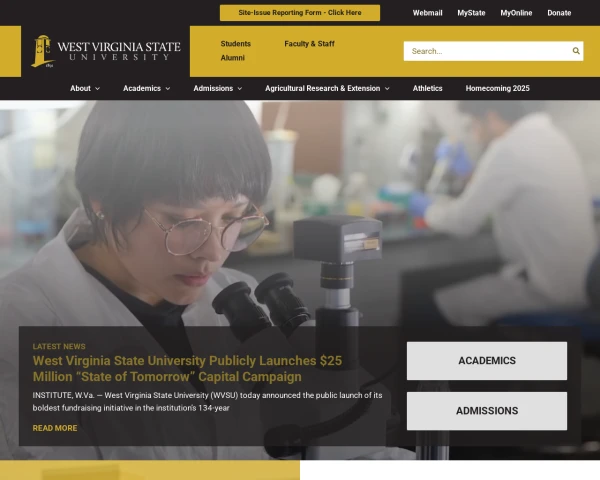600x480 pixels.
Task: Expand the Academics nav dropdown chevron
Action: pos(168,88)
